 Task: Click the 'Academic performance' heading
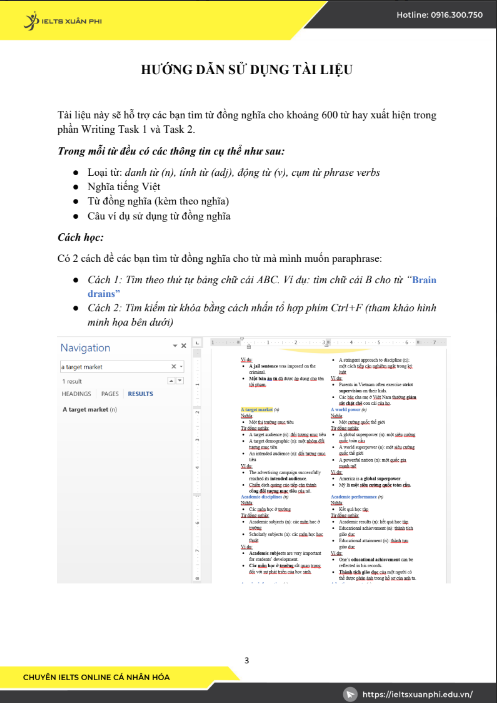354,497
